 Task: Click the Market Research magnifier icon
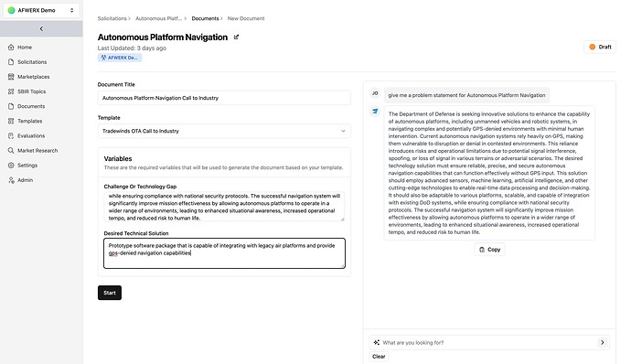point(11,151)
